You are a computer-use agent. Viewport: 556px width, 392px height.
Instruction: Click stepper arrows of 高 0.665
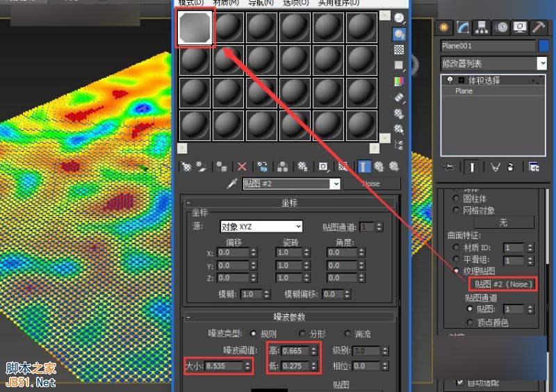tap(313, 351)
